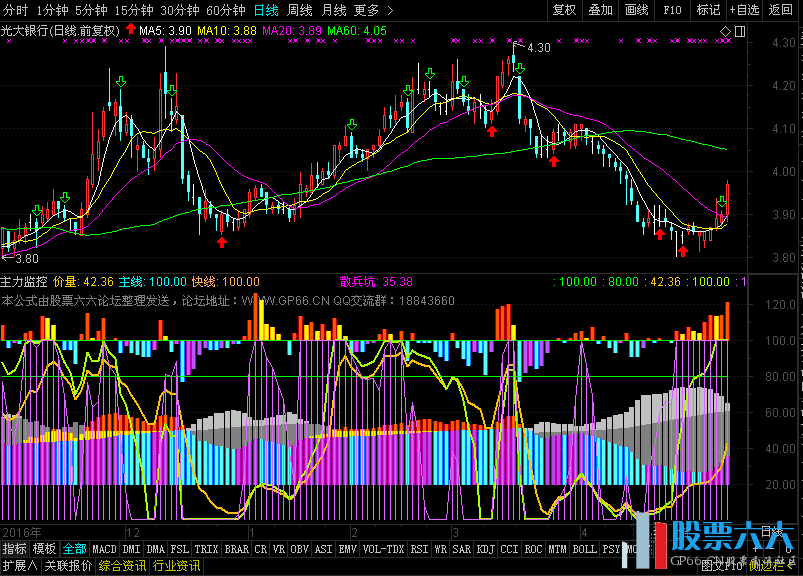Open F10 company information

coord(673,10)
